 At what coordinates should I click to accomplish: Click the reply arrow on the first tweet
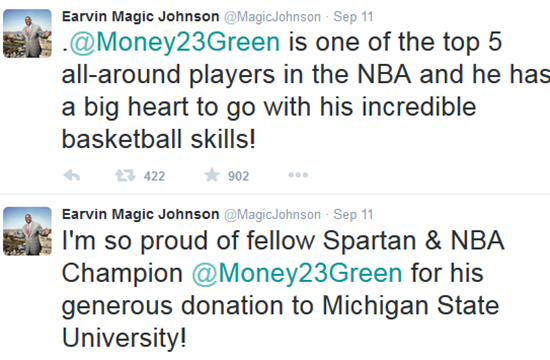point(72,175)
